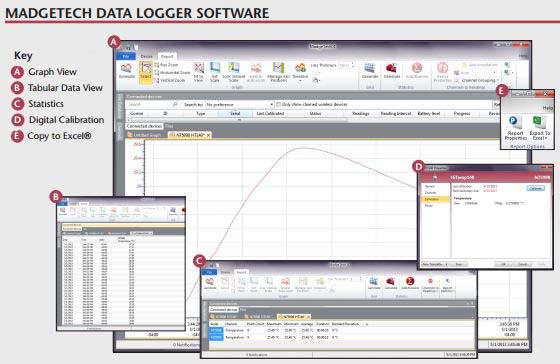Click OK in the calibration dialog
The height and width of the screenshot is (364, 560).
pos(503,264)
